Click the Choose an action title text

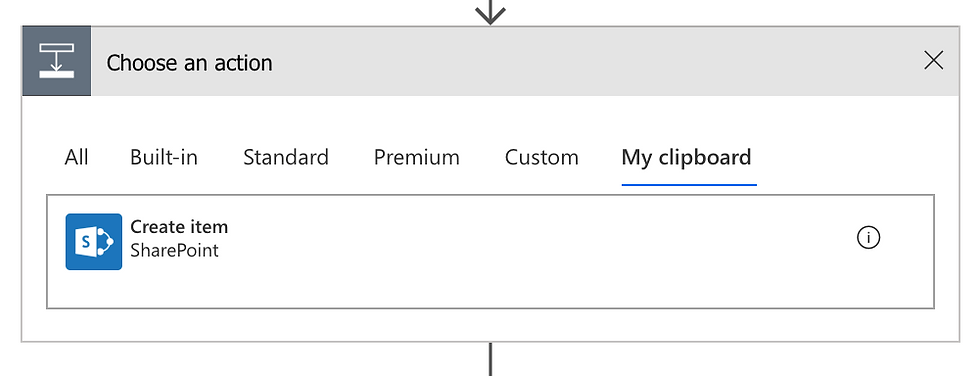coord(189,63)
